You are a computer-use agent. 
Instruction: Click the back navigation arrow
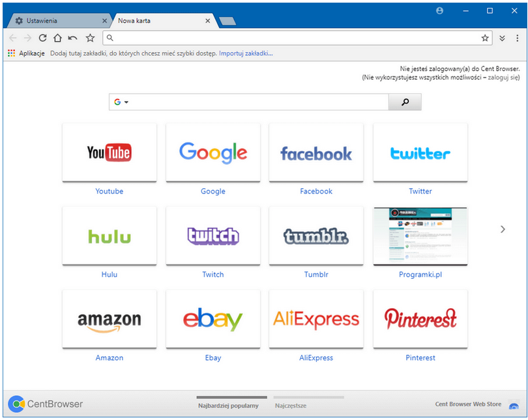click(13, 38)
